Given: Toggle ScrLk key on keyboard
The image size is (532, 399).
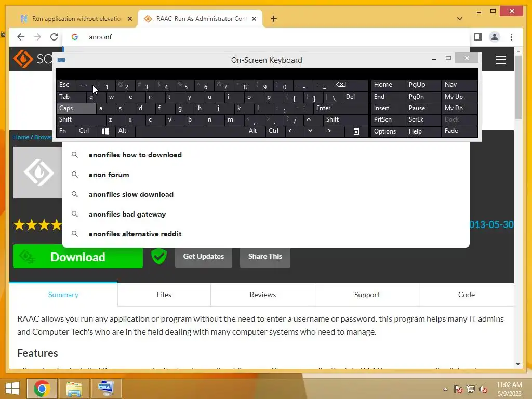Looking at the screenshot, I should [423, 119].
